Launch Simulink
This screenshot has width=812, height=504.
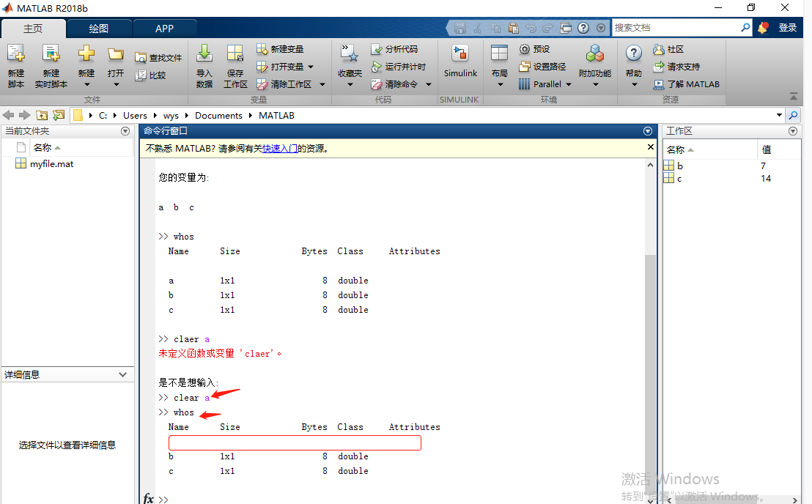click(x=460, y=61)
